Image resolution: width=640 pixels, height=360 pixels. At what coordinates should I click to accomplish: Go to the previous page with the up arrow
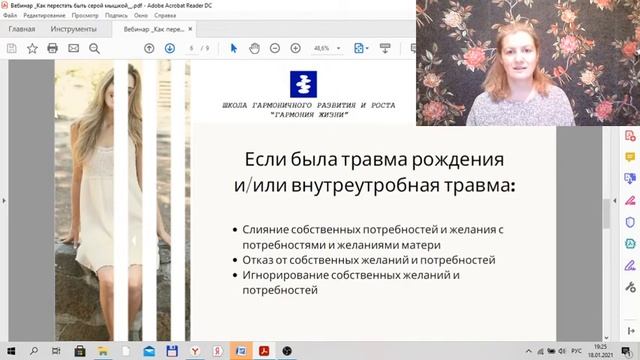click(x=149, y=48)
